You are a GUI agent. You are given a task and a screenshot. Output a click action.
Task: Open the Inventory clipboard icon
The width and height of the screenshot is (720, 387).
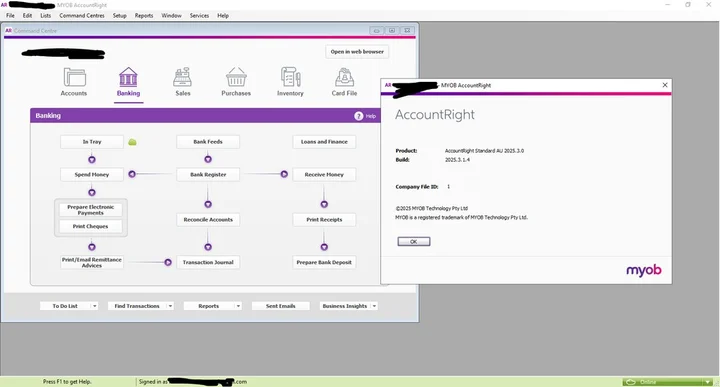[x=290, y=77]
